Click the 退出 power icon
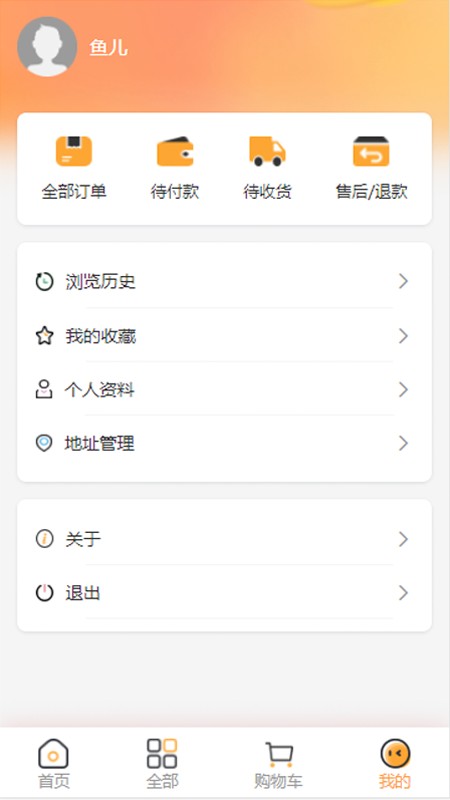This screenshot has width=450, height=800. (44, 593)
